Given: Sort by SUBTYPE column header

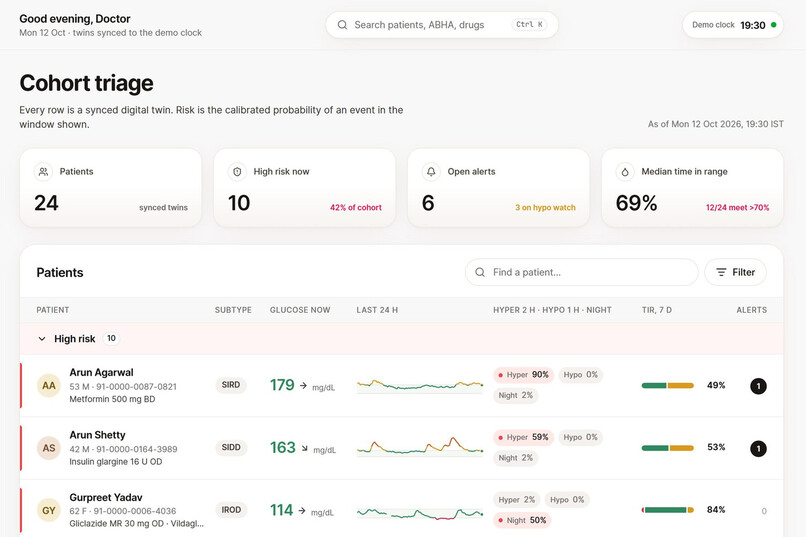Looking at the screenshot, I should (x=233, y=310).
